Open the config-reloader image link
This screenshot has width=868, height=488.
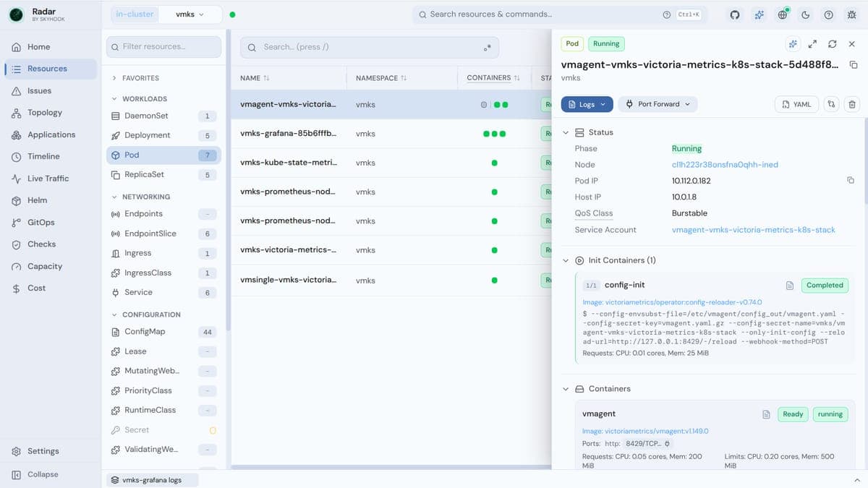[672, 302]
